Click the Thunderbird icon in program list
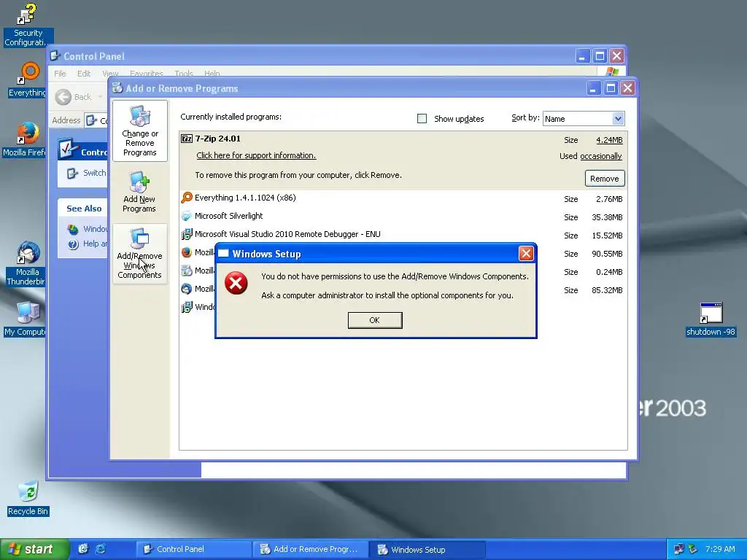The image size is (747, 560). [186, 289]
